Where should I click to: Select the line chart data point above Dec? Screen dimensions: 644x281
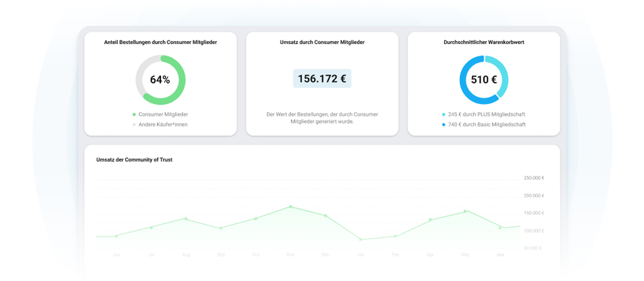326,216
